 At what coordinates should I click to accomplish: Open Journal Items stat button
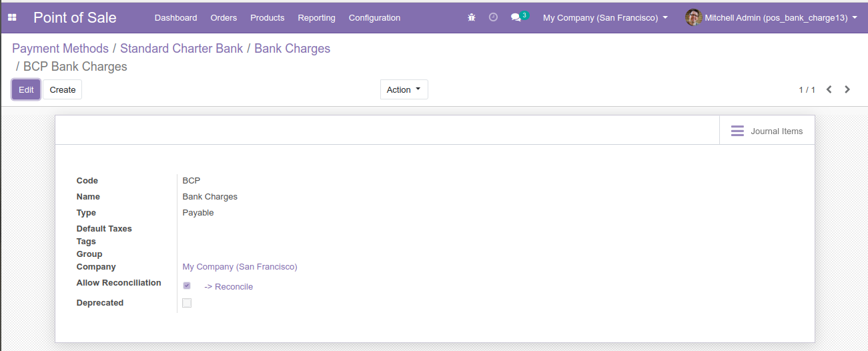pos(767,131)
